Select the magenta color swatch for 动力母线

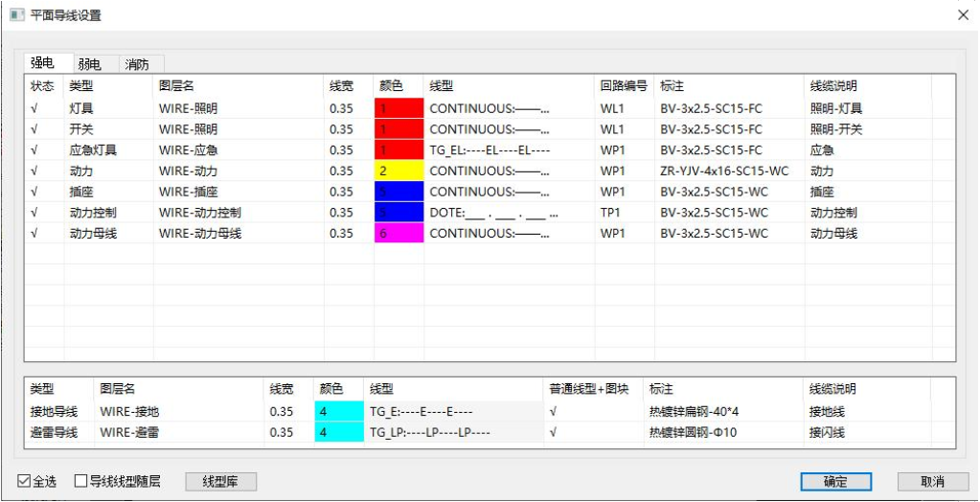click(x=398, y=233)
